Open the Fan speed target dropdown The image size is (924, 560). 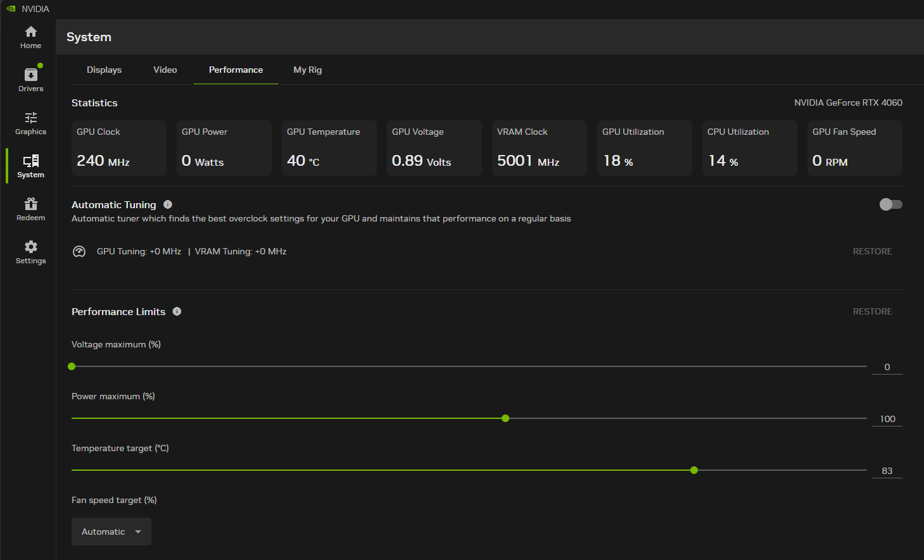111,532
